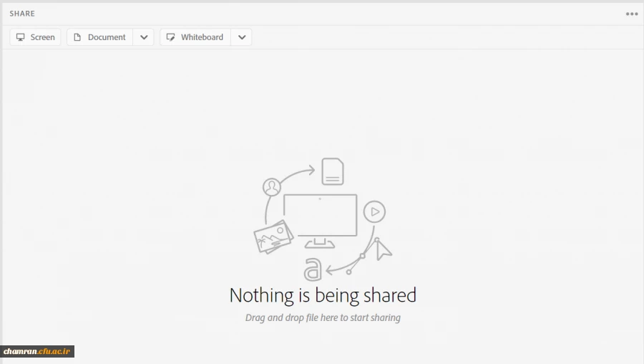Click the Whiteboard label text
The width and height of the screenshot is (644, 364).
click(202, 37)
